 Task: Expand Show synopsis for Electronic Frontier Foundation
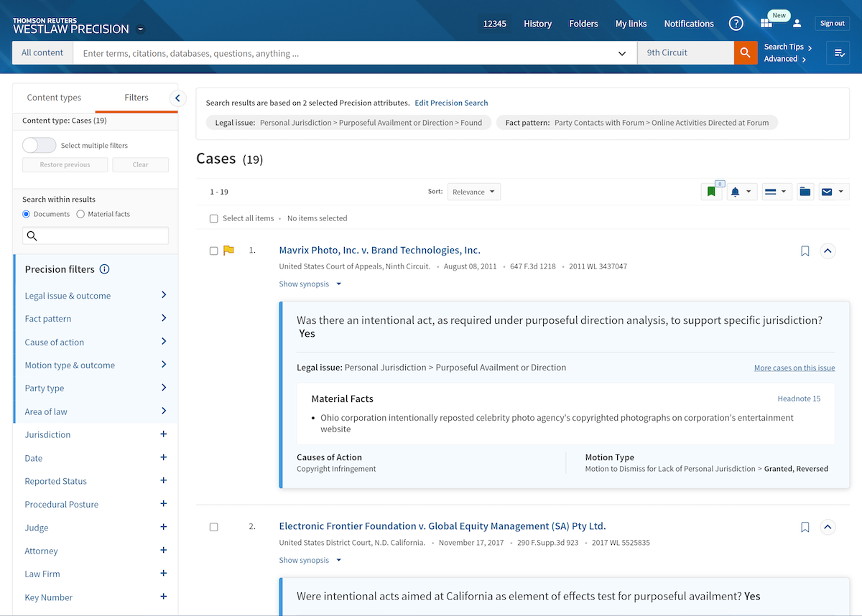coord(310,561)
